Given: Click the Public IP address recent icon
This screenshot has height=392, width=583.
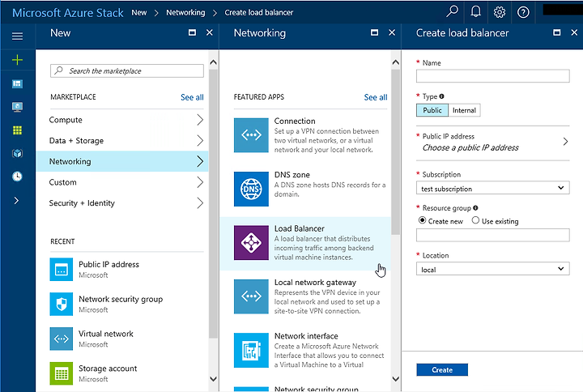Looking at the screenshot, I should pyautogui.click(x=62, y=269).
